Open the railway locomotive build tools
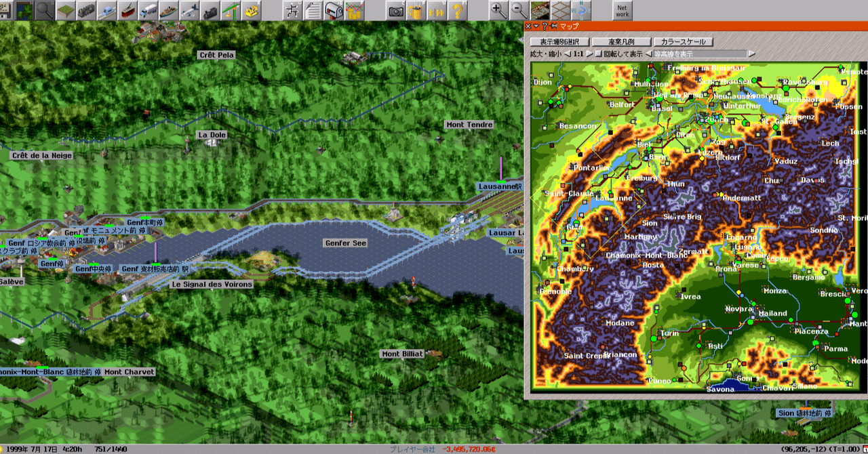 [87, 10]
